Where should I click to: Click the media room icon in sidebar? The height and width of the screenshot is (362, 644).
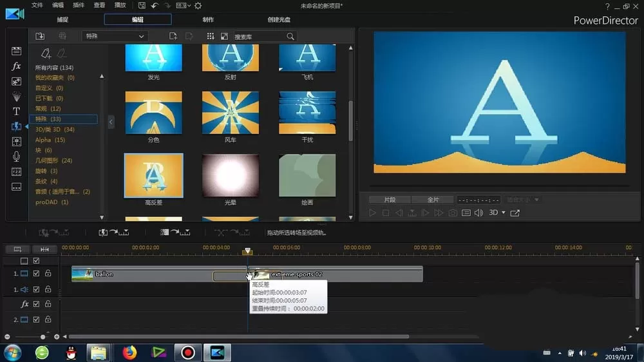(16, 51)
